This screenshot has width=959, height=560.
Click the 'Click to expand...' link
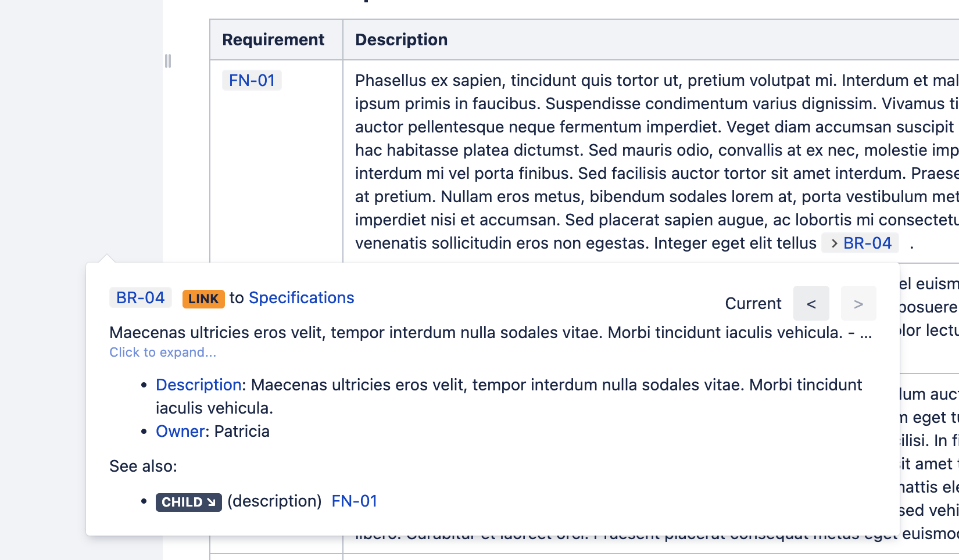coord(163,353)
